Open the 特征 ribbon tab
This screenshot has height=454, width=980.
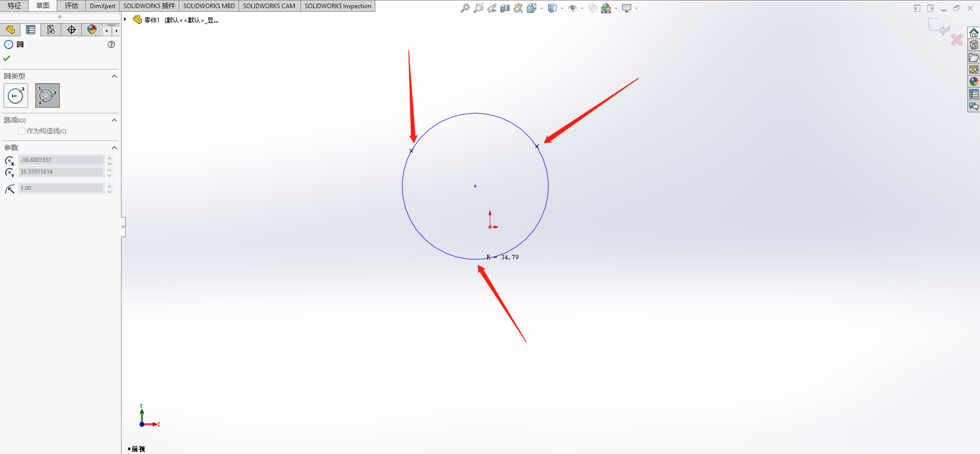(x=14, y=6)
